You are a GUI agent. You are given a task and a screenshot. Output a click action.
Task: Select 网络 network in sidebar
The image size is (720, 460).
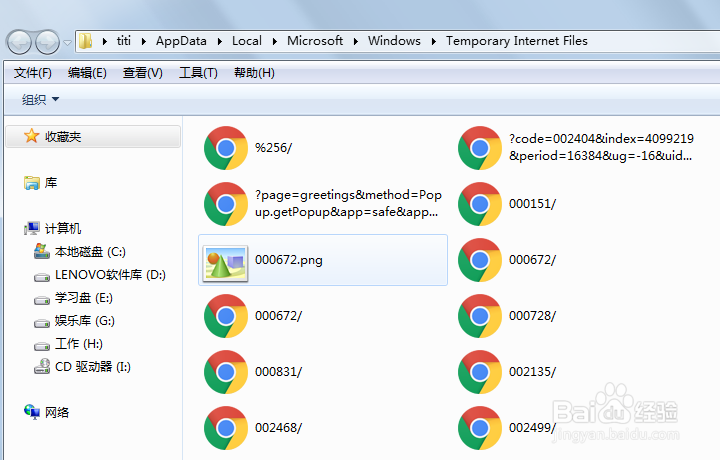[x=57, y=412]
